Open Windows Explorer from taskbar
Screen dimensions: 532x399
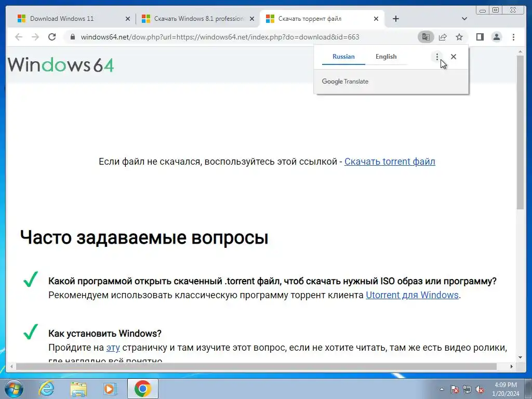point(79,389)
